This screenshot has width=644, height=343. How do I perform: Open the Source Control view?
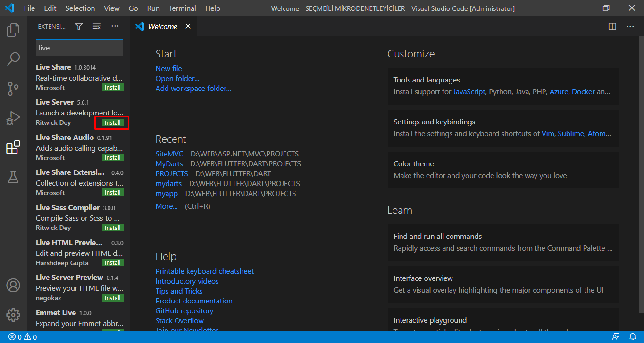[x=13, y=89]
